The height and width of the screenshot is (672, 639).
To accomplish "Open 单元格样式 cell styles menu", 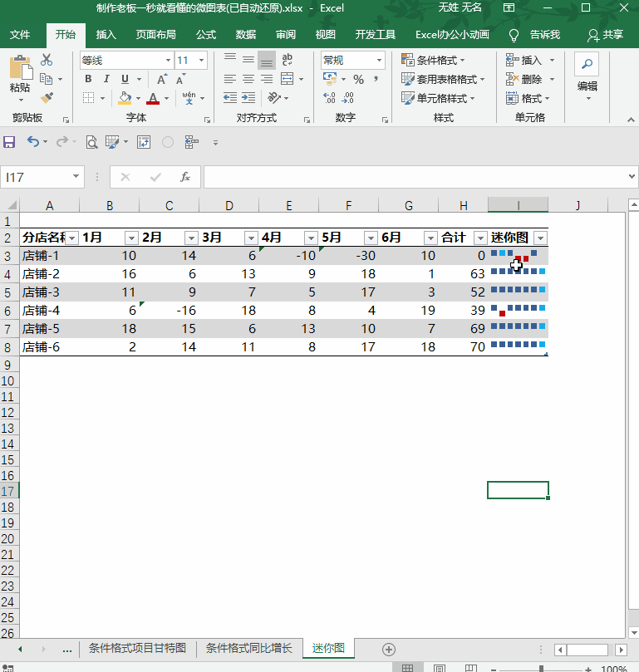I will point(438,98).
